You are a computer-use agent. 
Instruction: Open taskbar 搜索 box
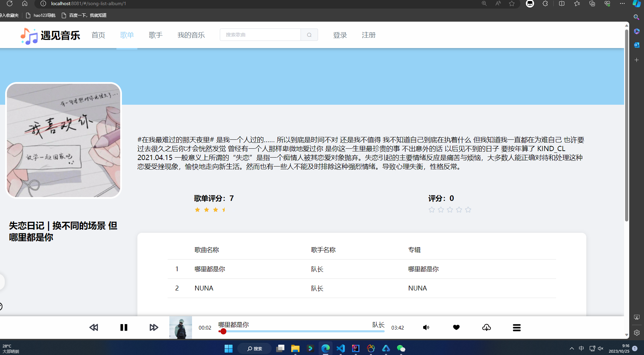point(255,348)
